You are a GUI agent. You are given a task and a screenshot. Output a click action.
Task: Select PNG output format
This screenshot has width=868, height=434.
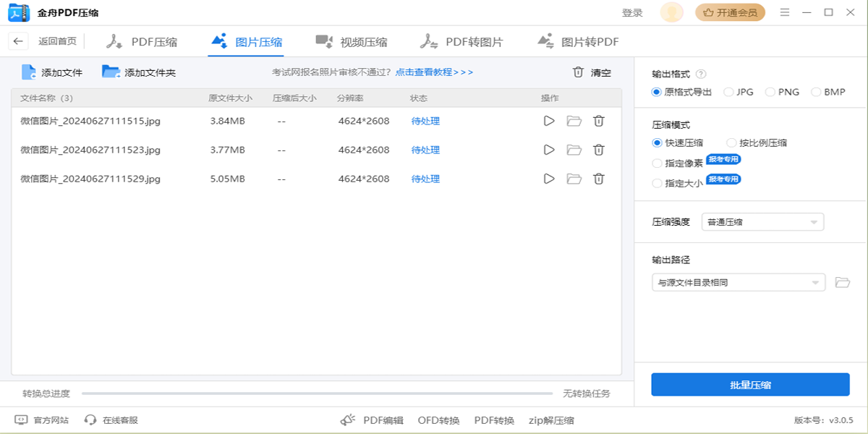point(782,92)
